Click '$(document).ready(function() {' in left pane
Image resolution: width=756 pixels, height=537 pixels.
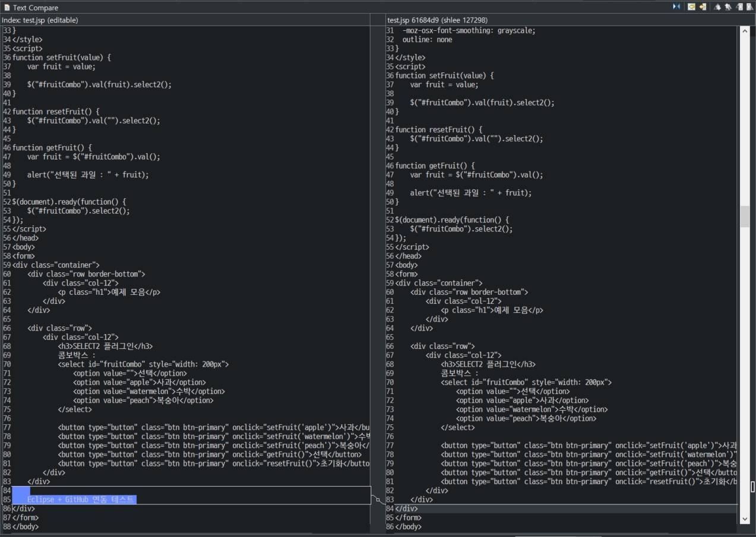[x=69, y=202]
